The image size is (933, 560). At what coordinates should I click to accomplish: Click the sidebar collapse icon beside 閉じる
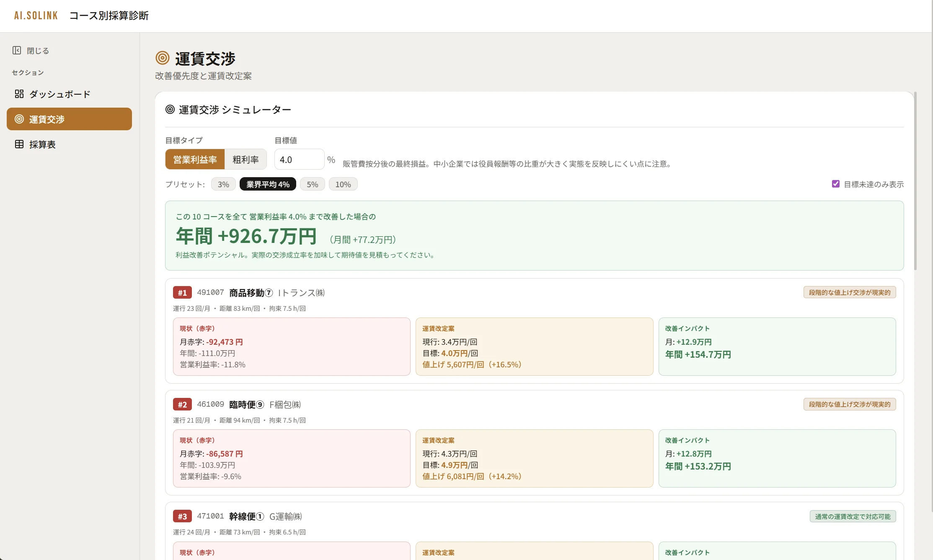[17, 50]
